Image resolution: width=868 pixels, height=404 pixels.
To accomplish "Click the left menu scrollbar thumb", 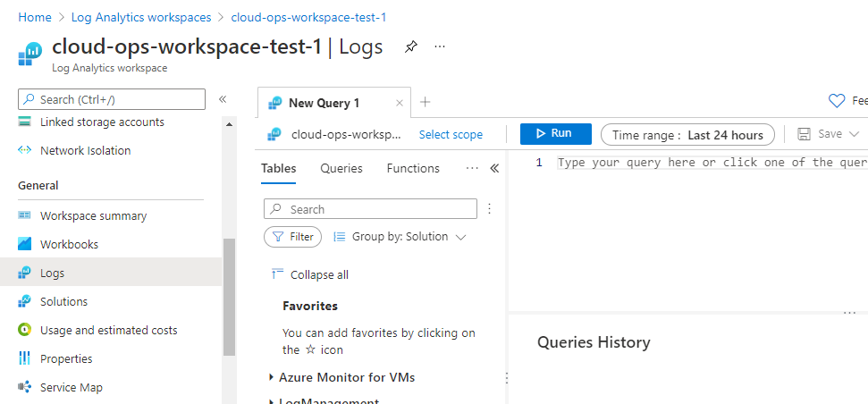I will [x=229, y=297].
